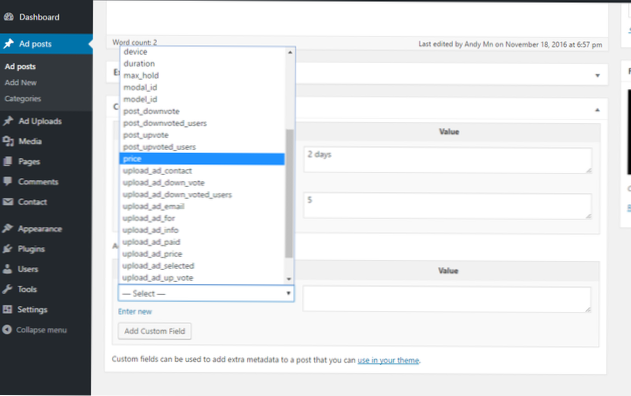Choose 'duration' from the dropdown list

(202, 64)
